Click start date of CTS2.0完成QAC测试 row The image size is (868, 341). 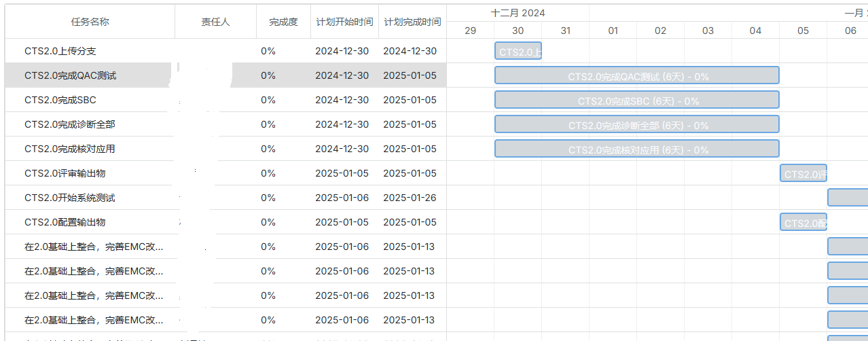pos(342,75)
